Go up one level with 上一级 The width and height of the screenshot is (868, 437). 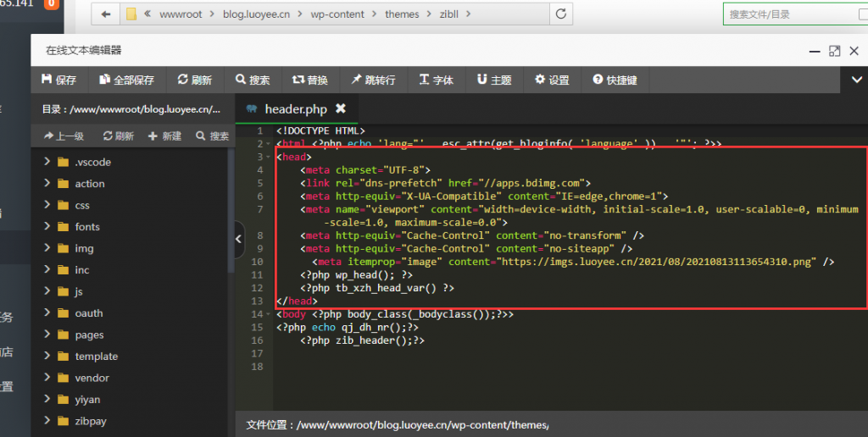(64, 136)
